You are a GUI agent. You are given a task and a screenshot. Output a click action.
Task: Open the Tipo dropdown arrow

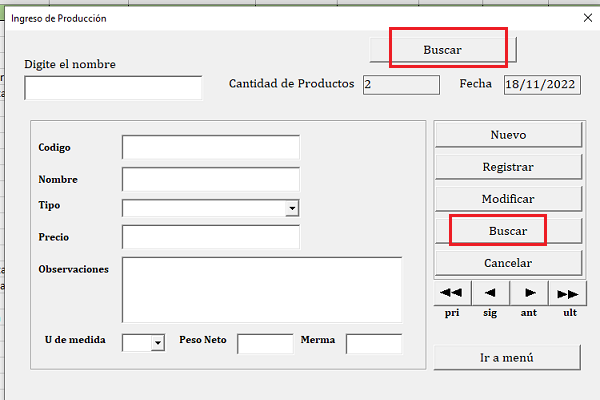(292, 208)
